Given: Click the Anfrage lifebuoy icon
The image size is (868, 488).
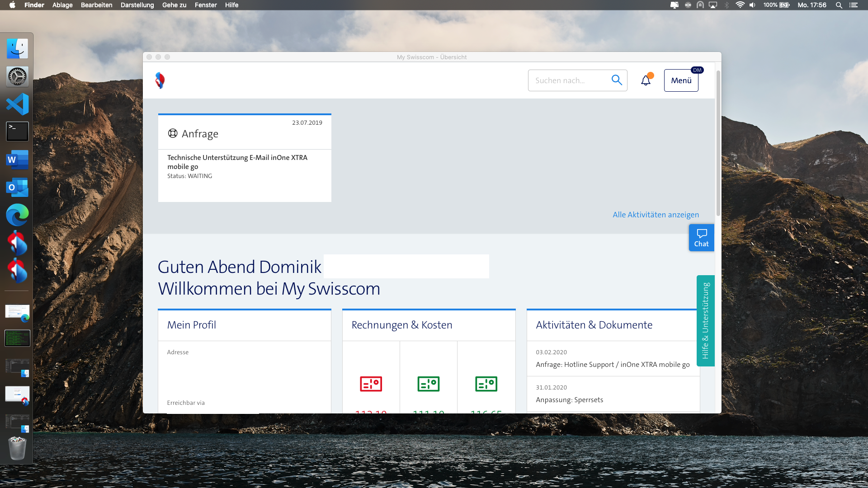Looking at the screenshot, I should coord(173,133).
